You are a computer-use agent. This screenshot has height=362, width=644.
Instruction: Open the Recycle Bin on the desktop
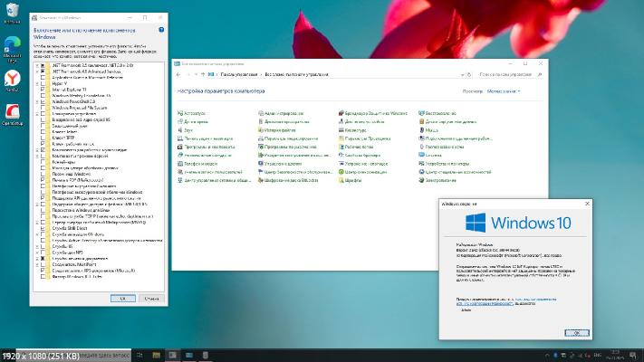point(12,13)
